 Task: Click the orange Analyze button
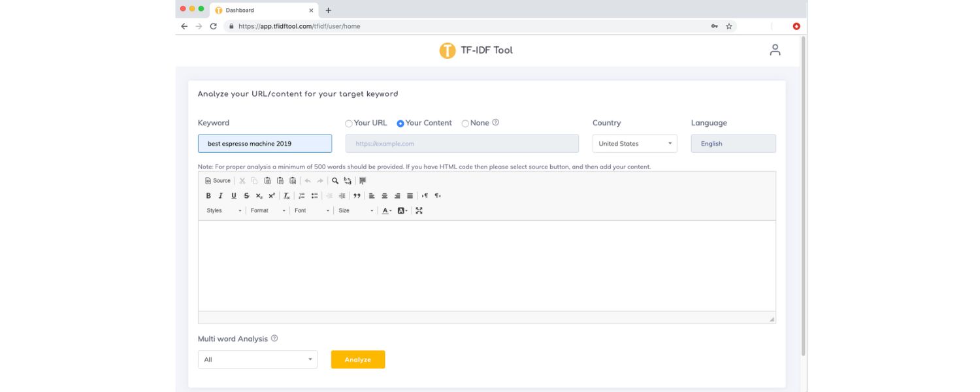(357, 359)
